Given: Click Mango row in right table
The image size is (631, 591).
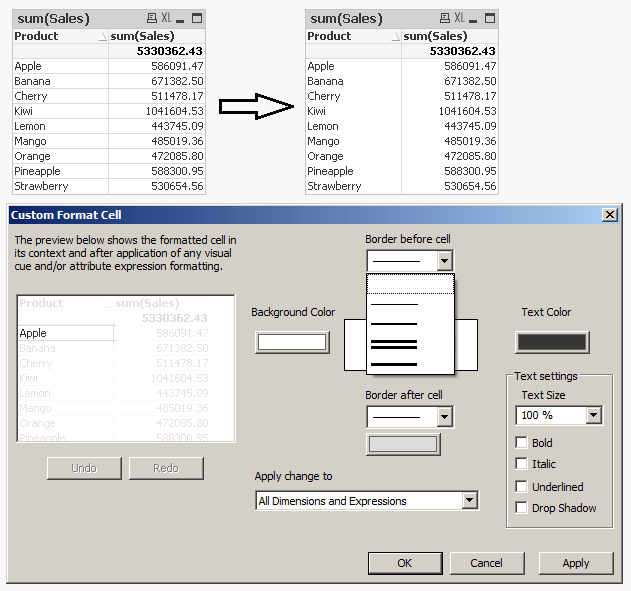Looking at the screenshot, I should [402, 141].
